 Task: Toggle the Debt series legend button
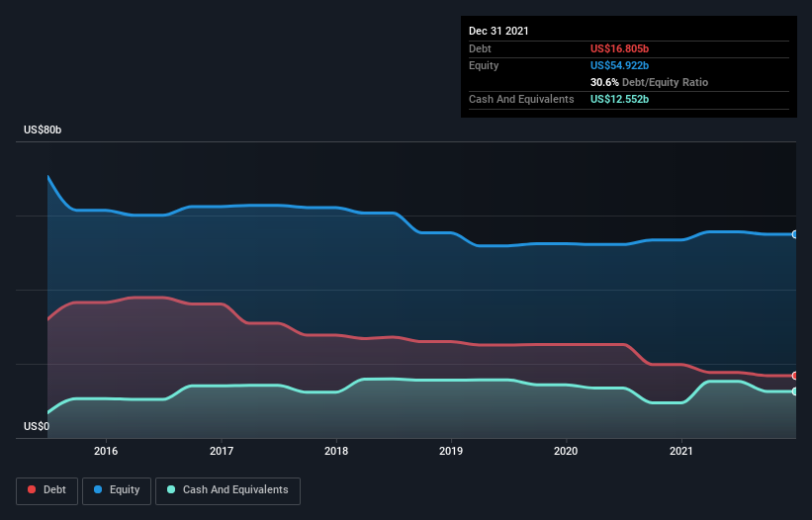pyautogui.click(x=47, y=490)
